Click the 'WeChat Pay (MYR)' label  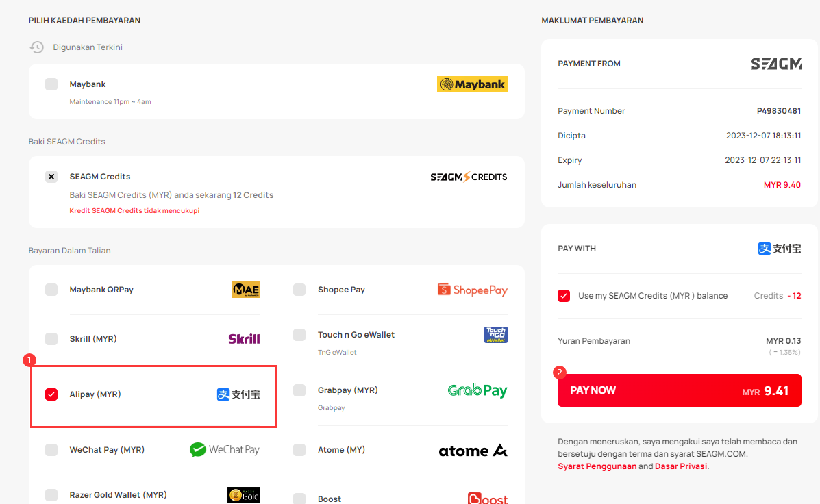click(107, 450)
